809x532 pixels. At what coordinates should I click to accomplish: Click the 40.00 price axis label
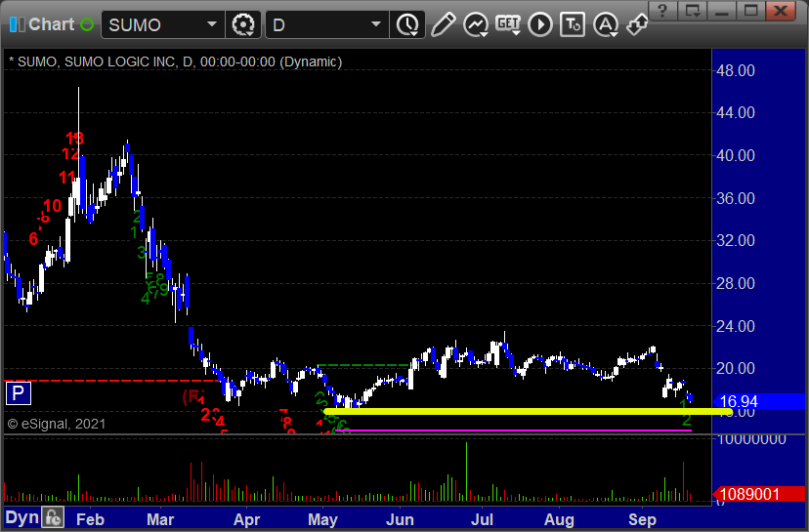[736, 155]
